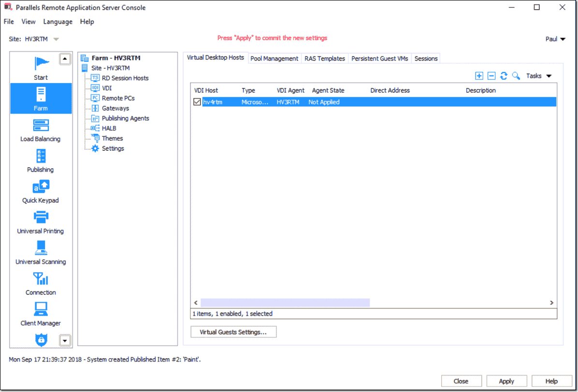Click the '1 items, 1 enabled, 1 selected' text
Screen dimensions: 578x392
pos(232,314)
